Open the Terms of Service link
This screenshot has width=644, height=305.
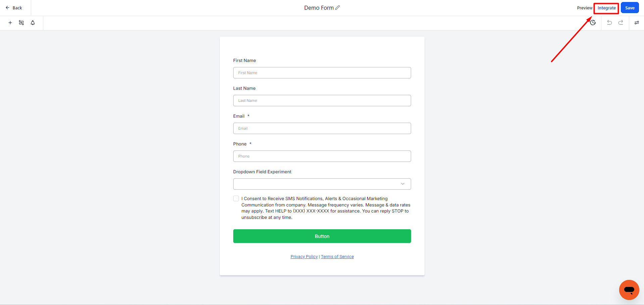click(x=337, y=257)
